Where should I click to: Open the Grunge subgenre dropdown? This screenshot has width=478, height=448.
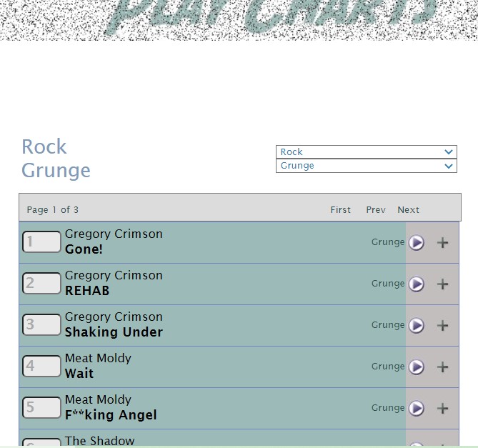[x=366, y=166]
